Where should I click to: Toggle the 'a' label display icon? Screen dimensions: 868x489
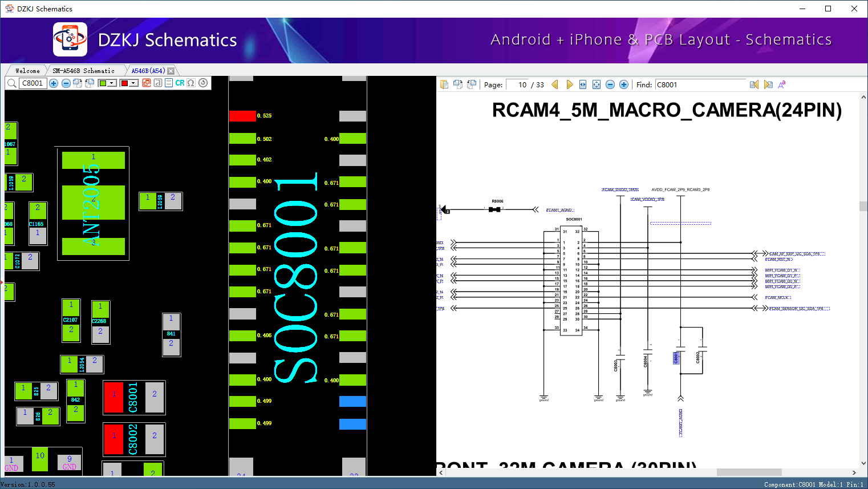(x=158, y=83)
